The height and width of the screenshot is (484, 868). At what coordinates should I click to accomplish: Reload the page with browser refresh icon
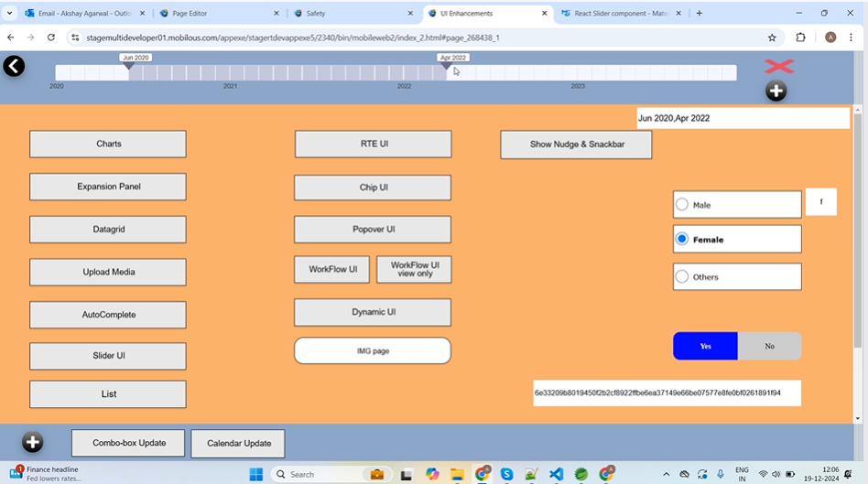click(51, 38)
